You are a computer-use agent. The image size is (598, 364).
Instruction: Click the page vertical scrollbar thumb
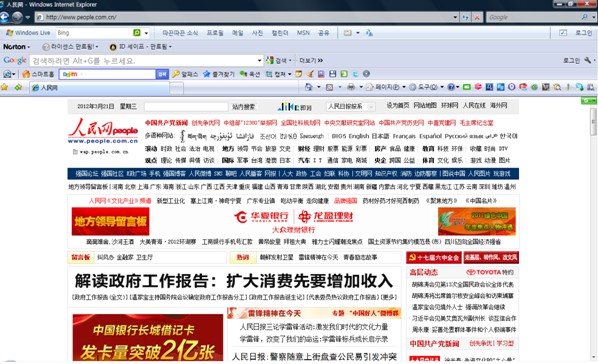(593, 121)
